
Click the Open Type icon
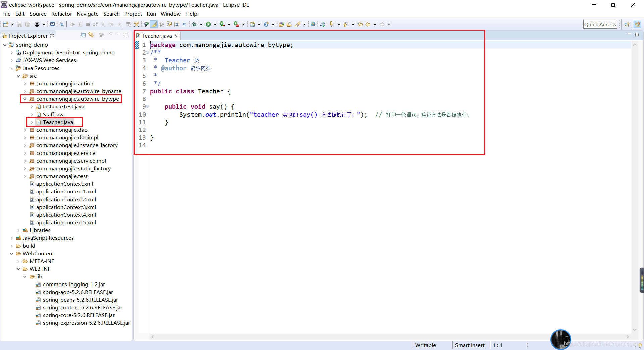(x=282, y=24)
